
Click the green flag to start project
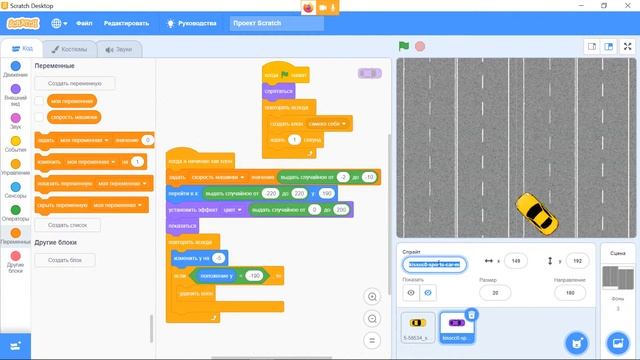404,46
